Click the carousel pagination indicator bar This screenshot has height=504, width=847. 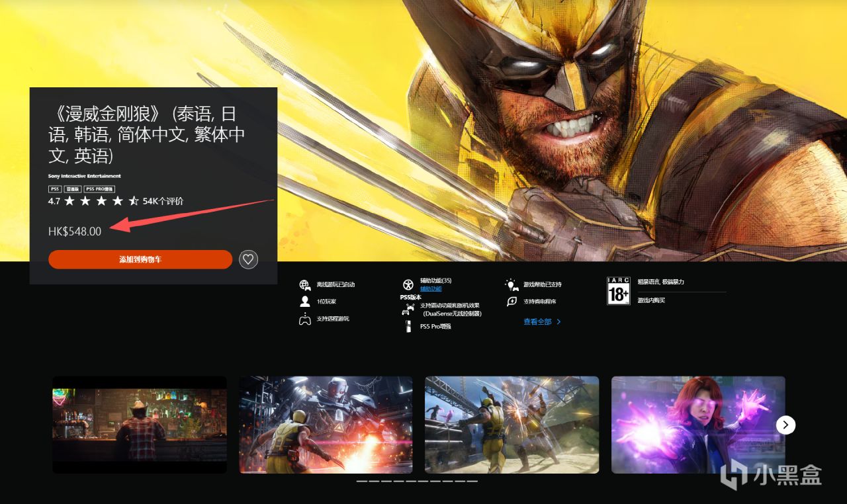(417, 482)
